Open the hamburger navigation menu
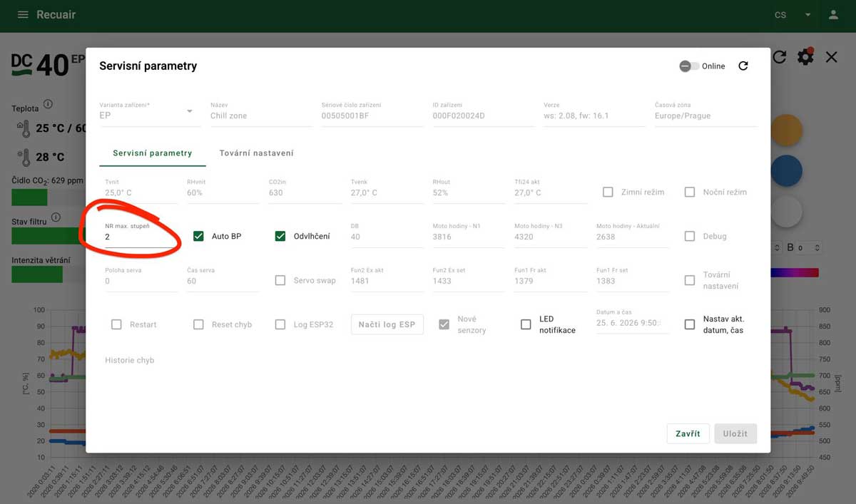856x504 pixels. [23, 15]
